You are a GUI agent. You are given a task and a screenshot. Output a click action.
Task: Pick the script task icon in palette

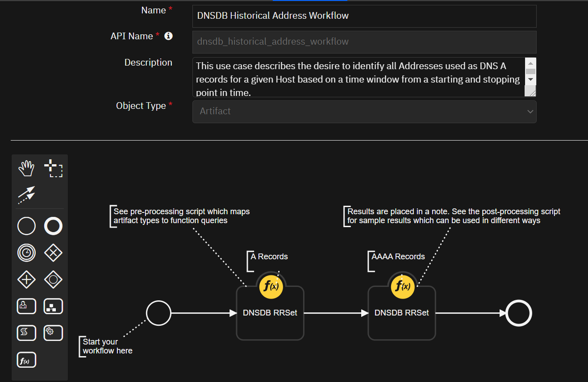click(26, 333)
